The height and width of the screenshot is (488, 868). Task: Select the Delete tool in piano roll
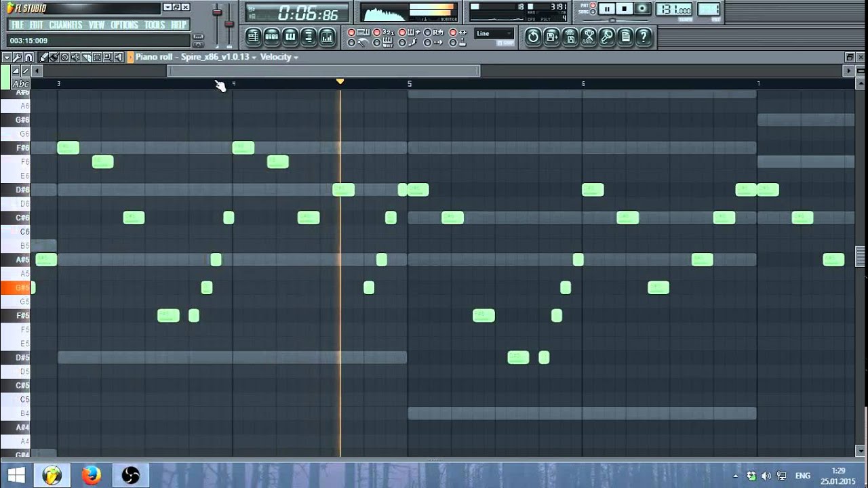(x=64, y=58)
